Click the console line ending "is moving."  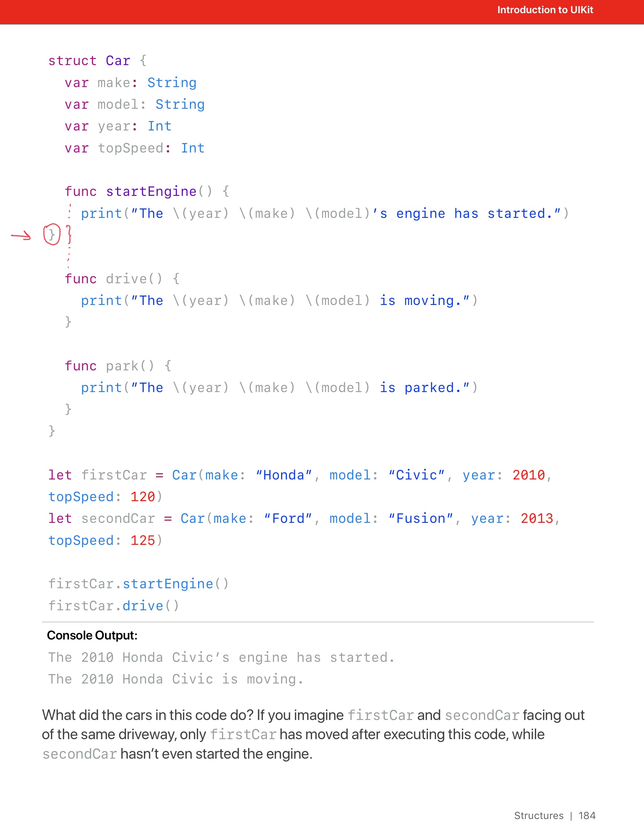point(176,679)
